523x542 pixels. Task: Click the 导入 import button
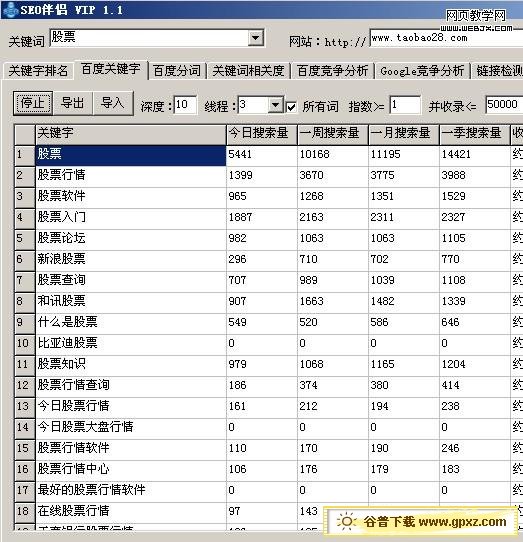click(x=113, y=103)
